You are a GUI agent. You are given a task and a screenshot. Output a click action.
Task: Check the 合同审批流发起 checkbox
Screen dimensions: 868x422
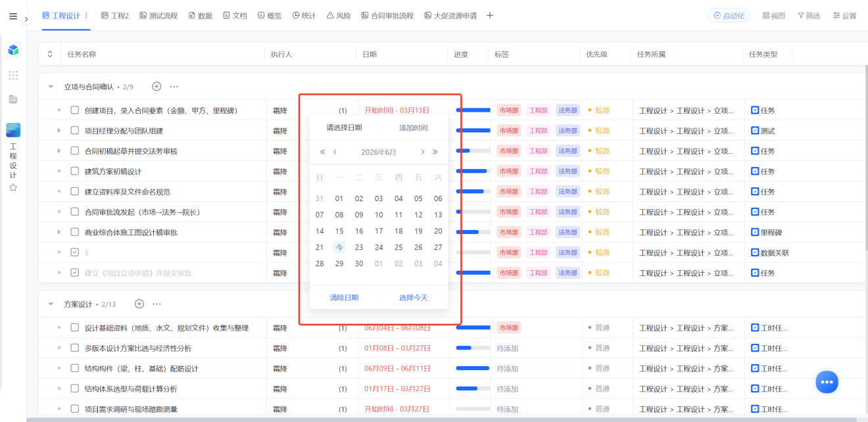click(75, 212)
